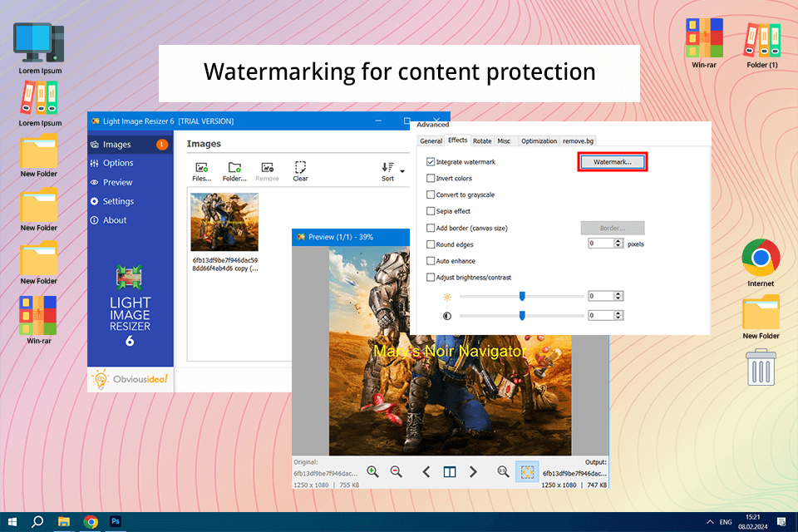Screen dimensions: 798x532
Task: Click the Round edges pixels spinner
Action: pos(618,244)
